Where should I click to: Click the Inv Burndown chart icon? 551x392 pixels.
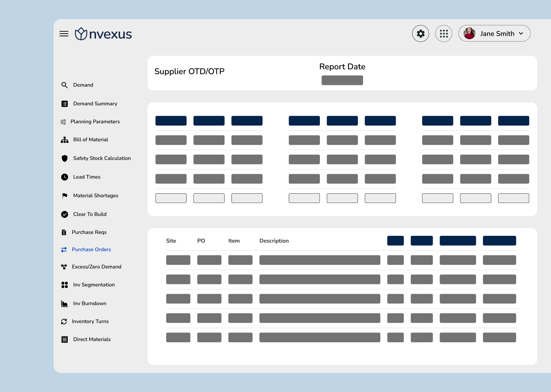[x=65, y=304]
